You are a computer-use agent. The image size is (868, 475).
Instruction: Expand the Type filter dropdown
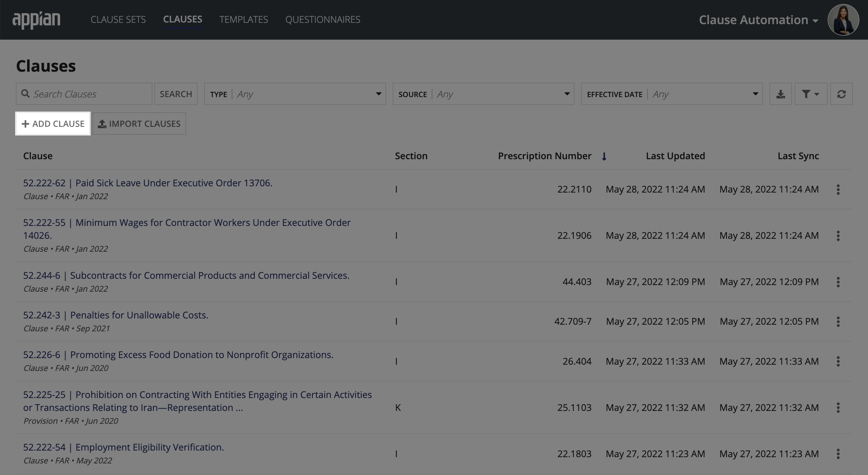295,94
